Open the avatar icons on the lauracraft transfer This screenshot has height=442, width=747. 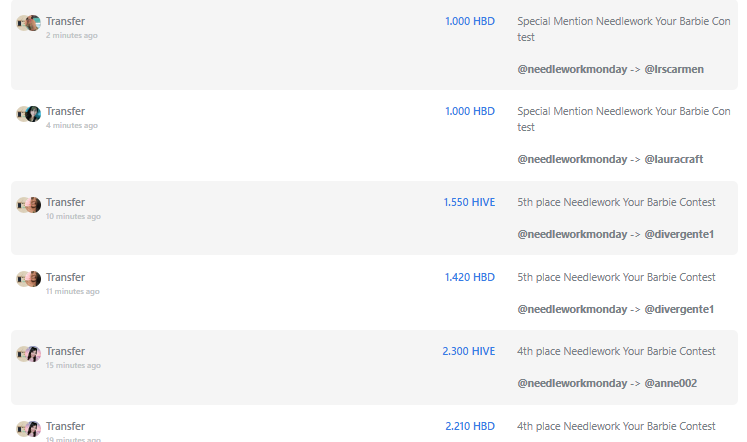(x=29, y=114)
